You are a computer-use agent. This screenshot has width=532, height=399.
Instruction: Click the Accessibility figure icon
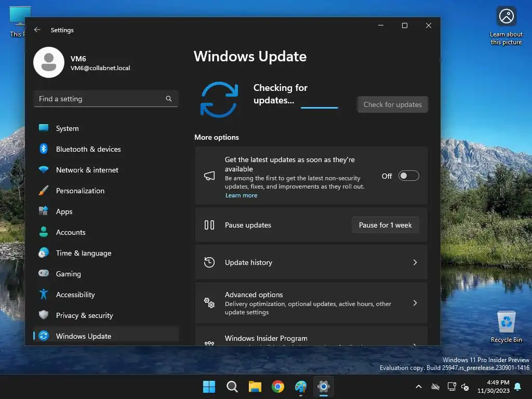coord(44,294)
